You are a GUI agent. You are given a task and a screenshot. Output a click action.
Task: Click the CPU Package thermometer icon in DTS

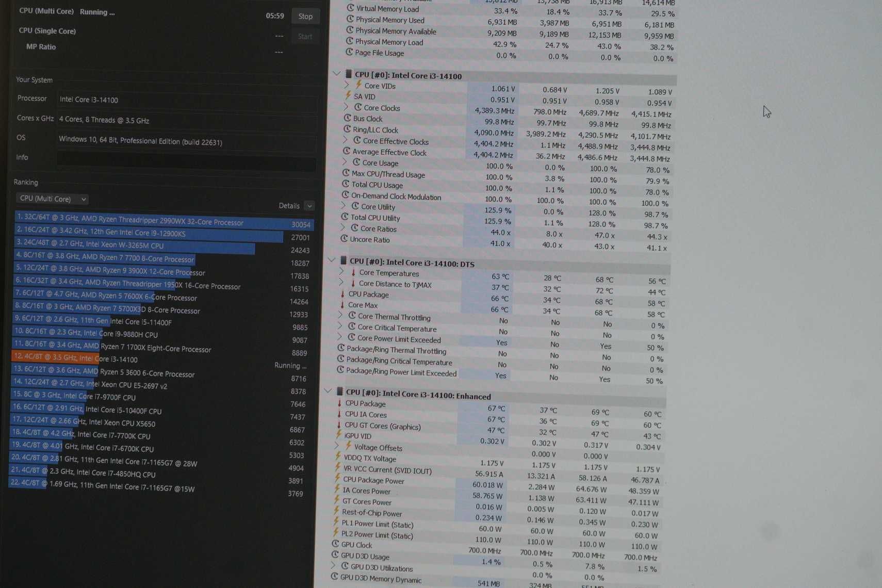pyautogui.click(x=342, y=293)
